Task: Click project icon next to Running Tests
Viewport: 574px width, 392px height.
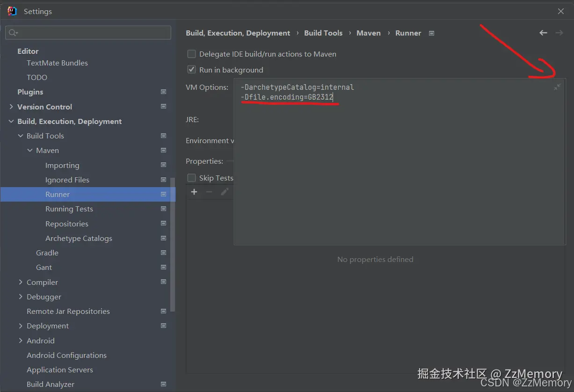Action: click(x=163, y=209)
